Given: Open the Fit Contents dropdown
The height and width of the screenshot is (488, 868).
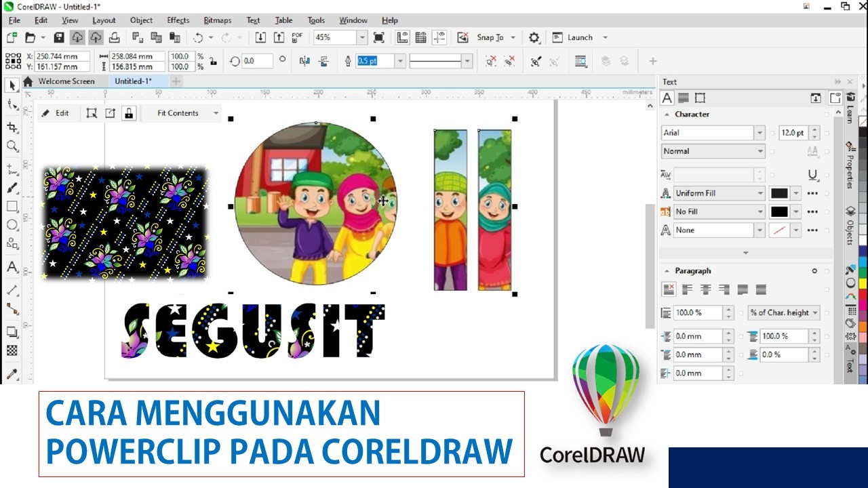Looking at the screenshot, I should tap(216, 113).
